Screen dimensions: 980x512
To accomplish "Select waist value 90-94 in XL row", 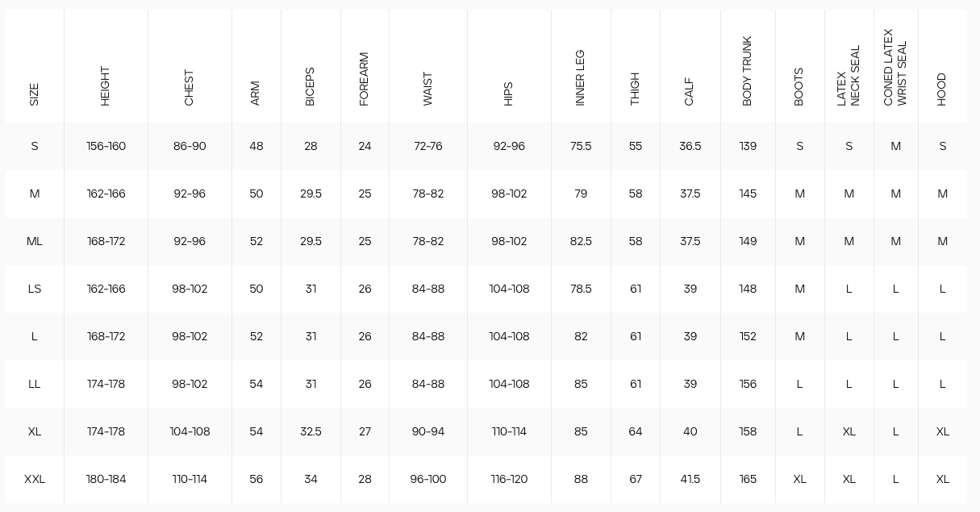I will pyautogui.click(x=428, y=431).
